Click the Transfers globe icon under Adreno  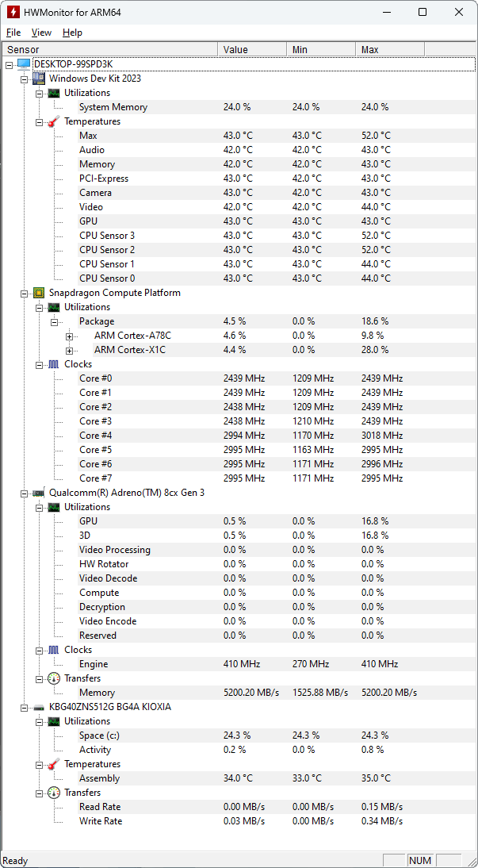point(52,678)
